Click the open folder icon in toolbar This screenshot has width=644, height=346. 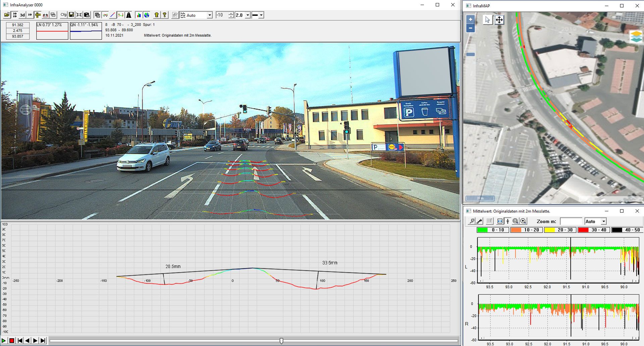[x=7, y=15]
